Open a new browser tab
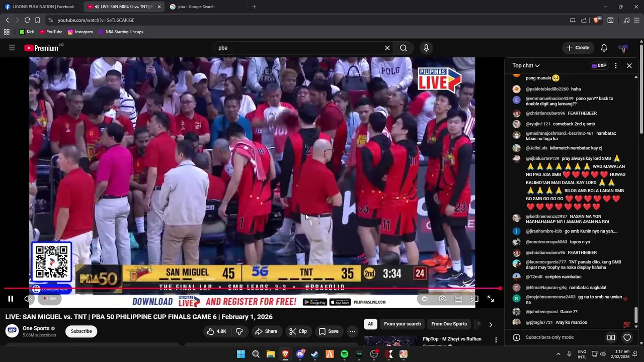The height and width of the screenshot is (362, 644). pyautogui.click(x=254, y=7)
